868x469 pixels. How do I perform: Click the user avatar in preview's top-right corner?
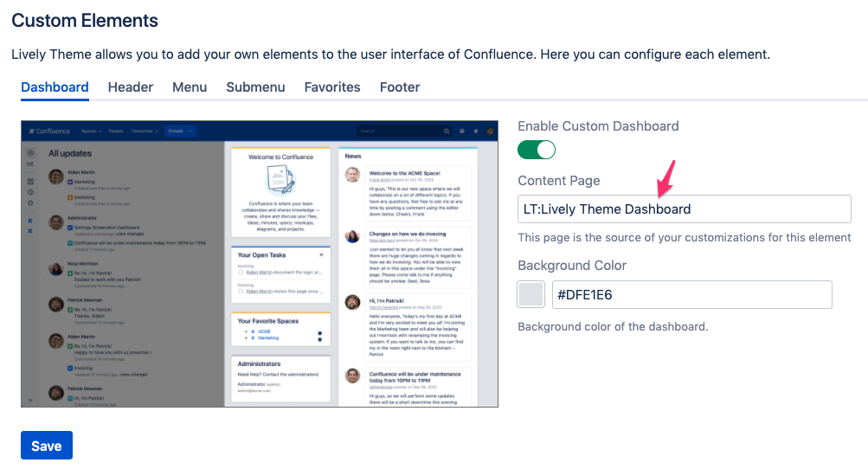coord(490,131)
